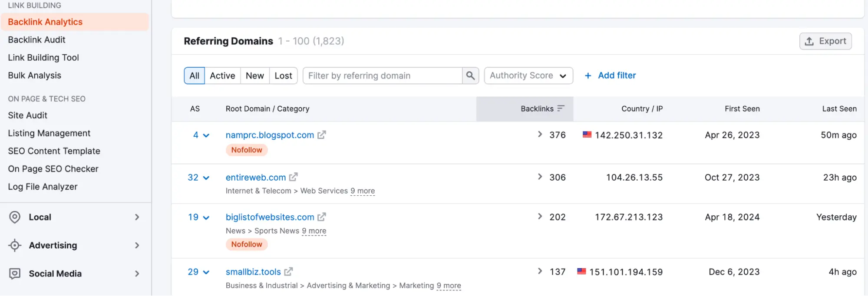Click the First Seen column header
Image resolution: width=868 pixels, height=296 pixels.
click(x=742, y=109)
